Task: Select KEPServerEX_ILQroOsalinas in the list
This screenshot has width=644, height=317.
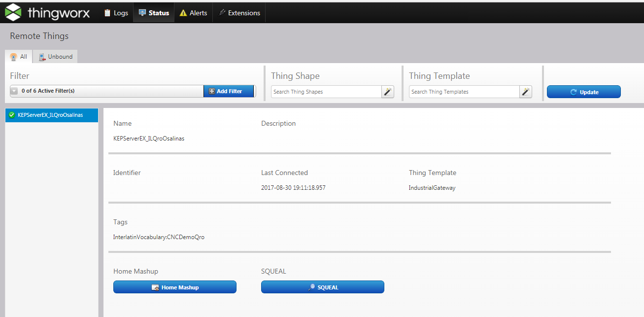Action: point(52,115)
